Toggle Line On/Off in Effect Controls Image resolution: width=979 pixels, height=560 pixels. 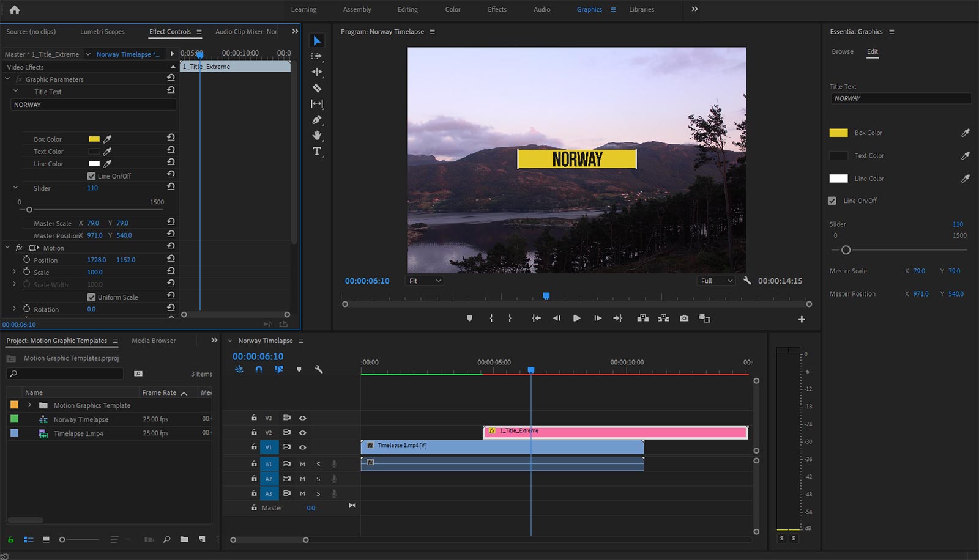[x=91, y=176]
